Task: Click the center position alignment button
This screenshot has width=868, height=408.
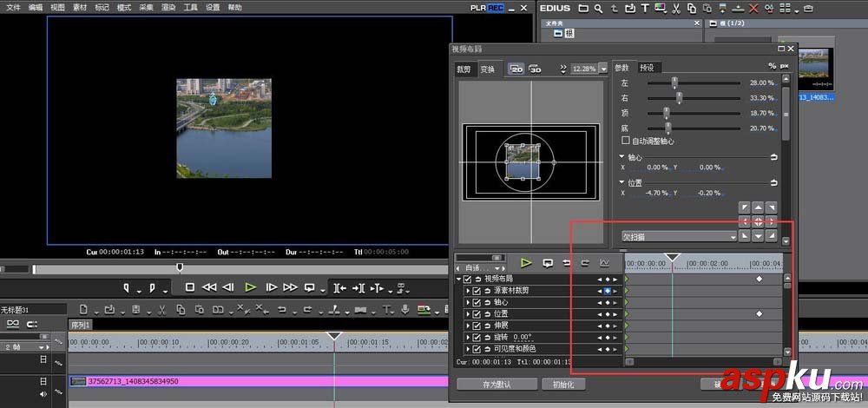Action: pos(757,221)
